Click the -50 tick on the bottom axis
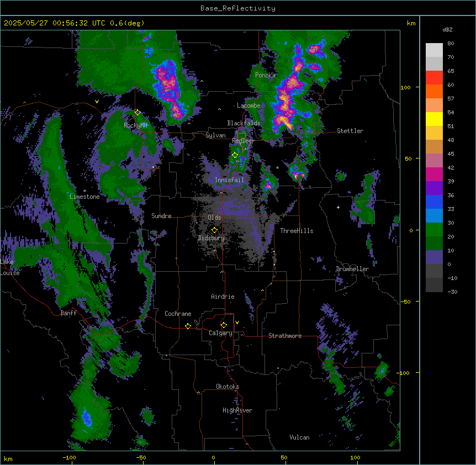Viewport: 476px width, 465px height. point(141,457)
